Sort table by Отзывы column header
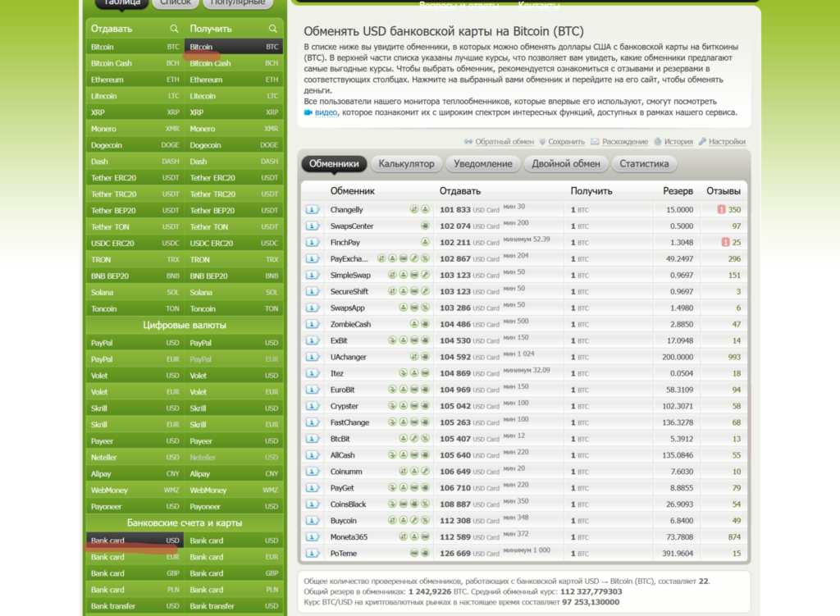 click(724, 190)
